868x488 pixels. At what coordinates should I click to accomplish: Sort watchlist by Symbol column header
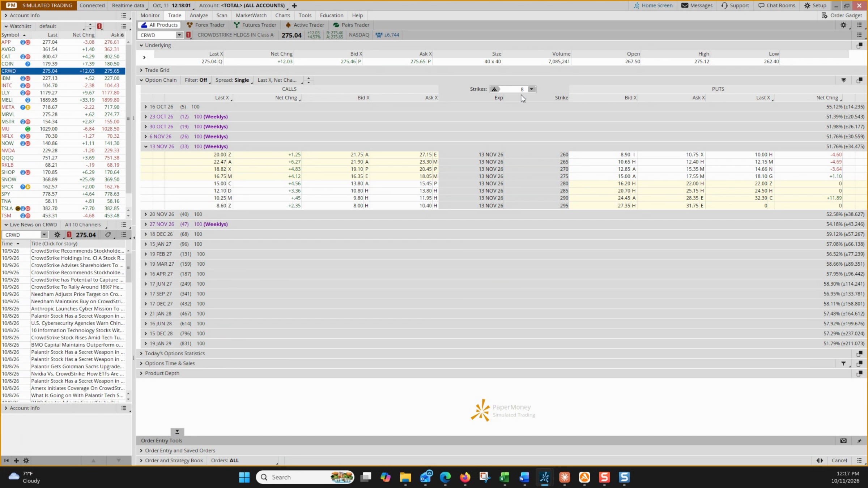pos(13,35)
